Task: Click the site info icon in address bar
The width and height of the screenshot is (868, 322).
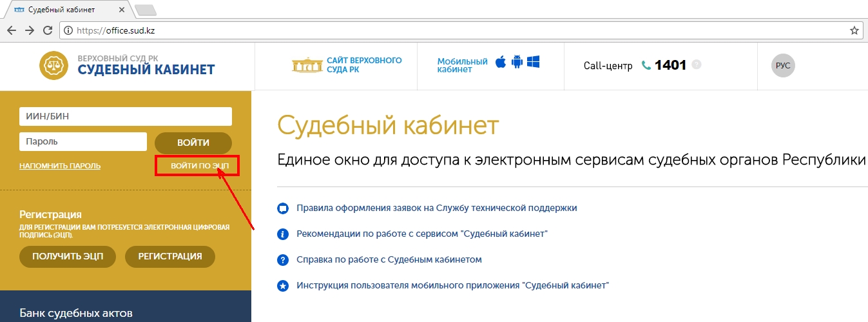Action: pyautogui.click(x=68, y=30)
